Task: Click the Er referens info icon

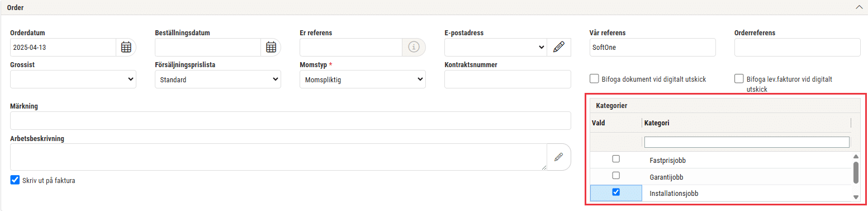Action: tap(414, 48)
